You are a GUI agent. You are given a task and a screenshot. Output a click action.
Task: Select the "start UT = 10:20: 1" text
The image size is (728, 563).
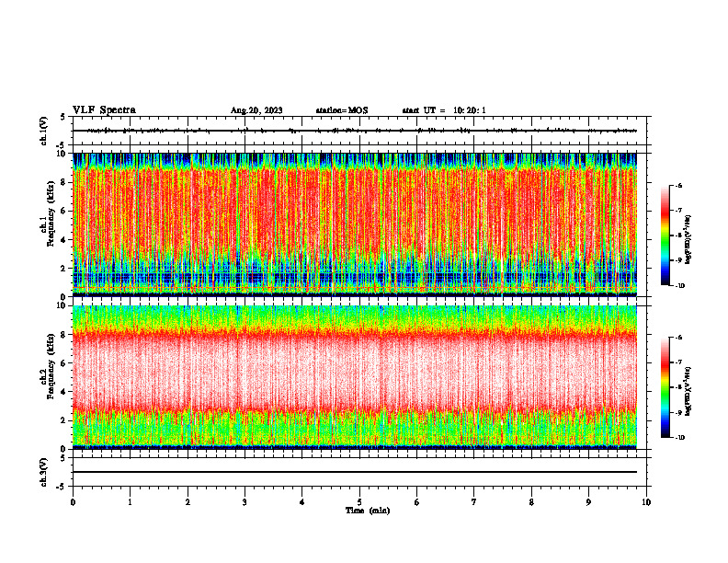(x=444, y=110)
